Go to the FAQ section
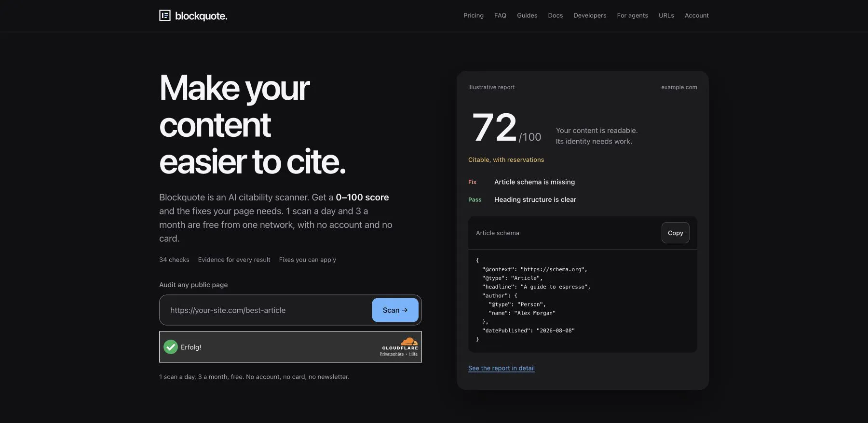 click(500, 15)
